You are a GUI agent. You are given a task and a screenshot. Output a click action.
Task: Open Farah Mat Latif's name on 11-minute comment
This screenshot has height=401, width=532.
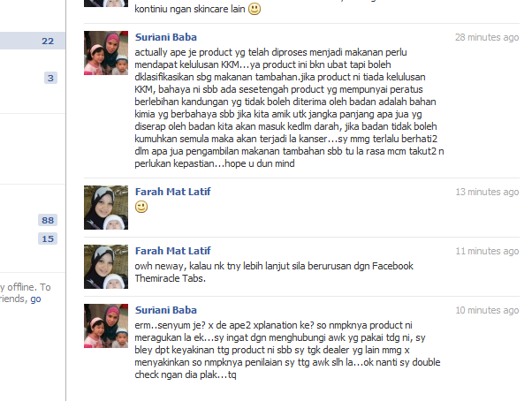[x=172, y=251]
